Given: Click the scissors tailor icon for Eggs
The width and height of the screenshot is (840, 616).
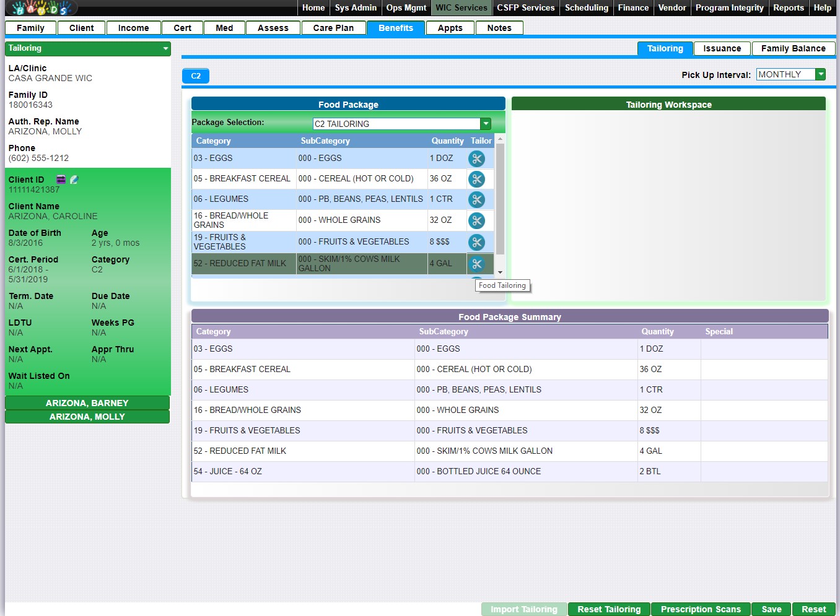Looking at the screenshot, I should (x=476, y=159).
